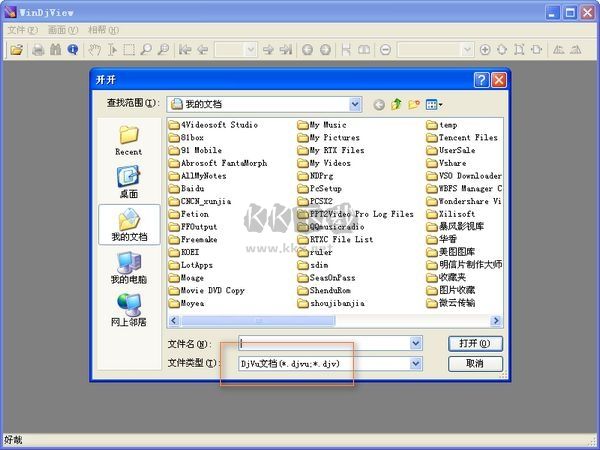
Task: Select the 4Videosoft Studio folder
Action: [214, 125]
